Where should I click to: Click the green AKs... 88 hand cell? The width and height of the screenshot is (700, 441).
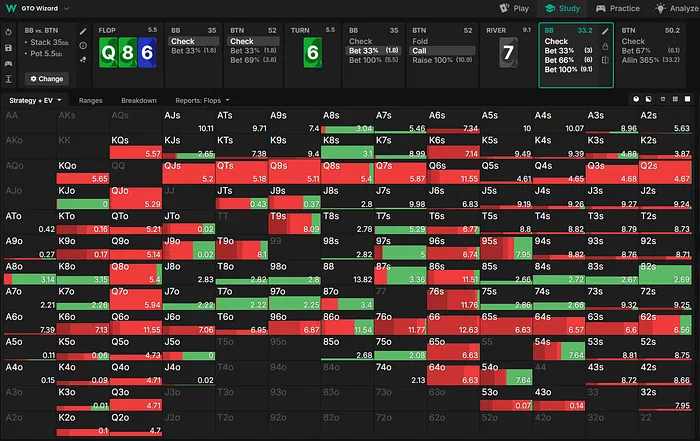point(347,273)
